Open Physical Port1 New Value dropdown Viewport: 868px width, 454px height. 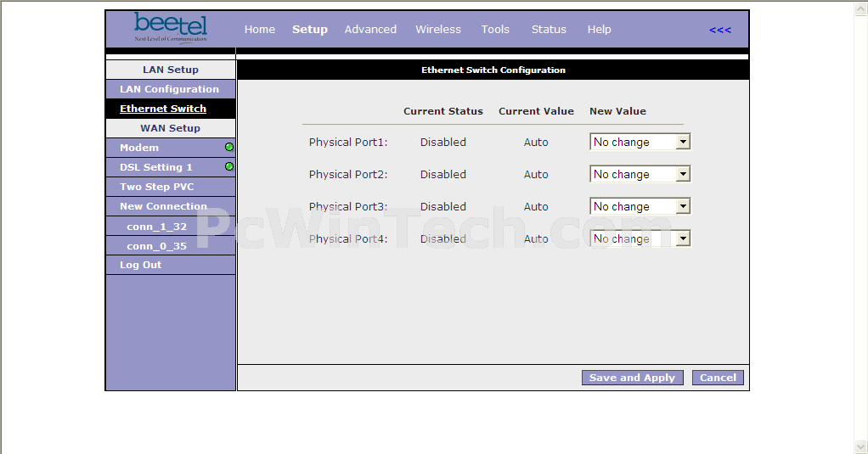tap(640, 142)
